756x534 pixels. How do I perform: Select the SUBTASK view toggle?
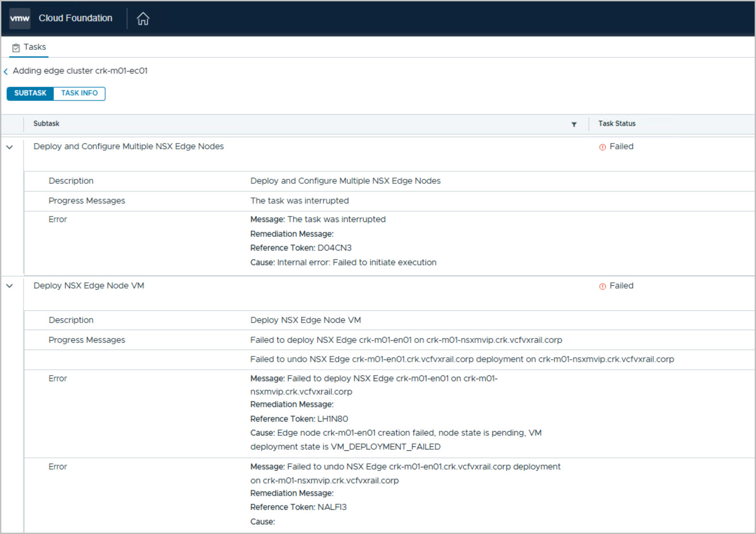[30, 93]
